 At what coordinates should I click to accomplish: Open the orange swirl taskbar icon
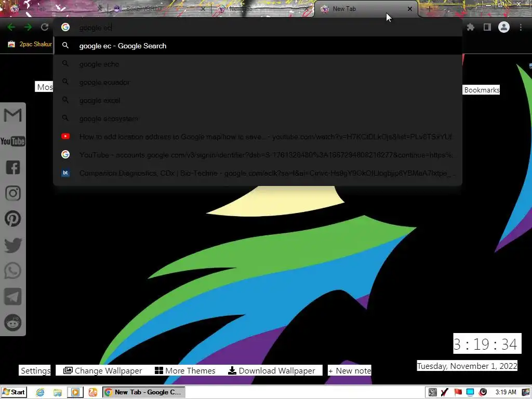(x=92, y=392)
